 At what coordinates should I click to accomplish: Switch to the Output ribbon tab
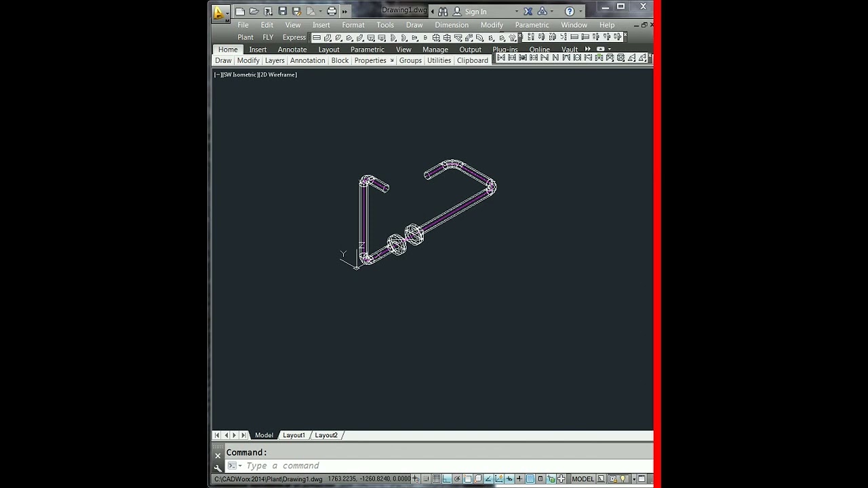click(470, 49)
